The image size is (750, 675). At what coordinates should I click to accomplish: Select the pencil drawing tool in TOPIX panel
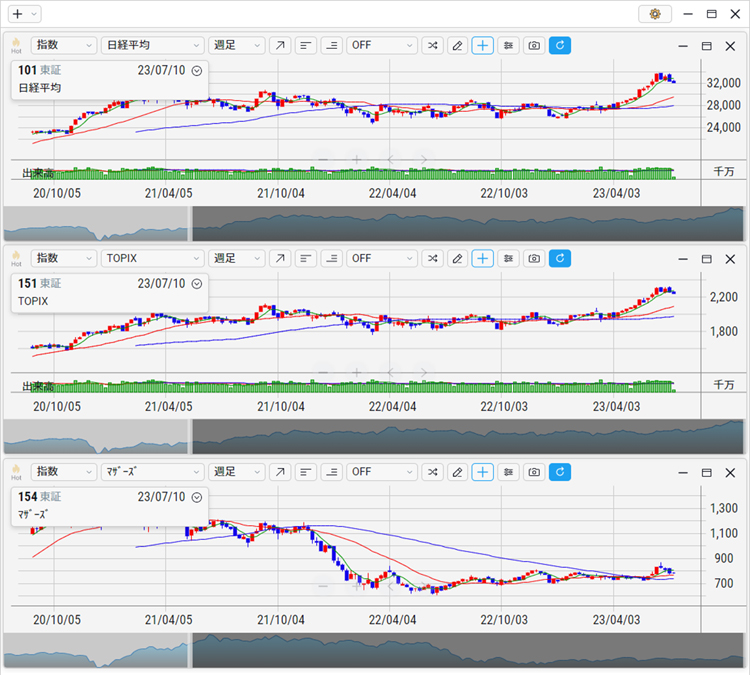click(458, 259)
